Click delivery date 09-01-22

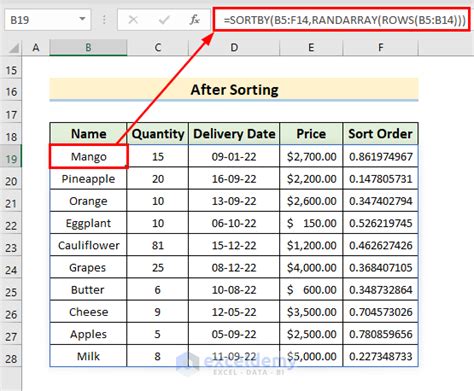click(x=234, y=156)
